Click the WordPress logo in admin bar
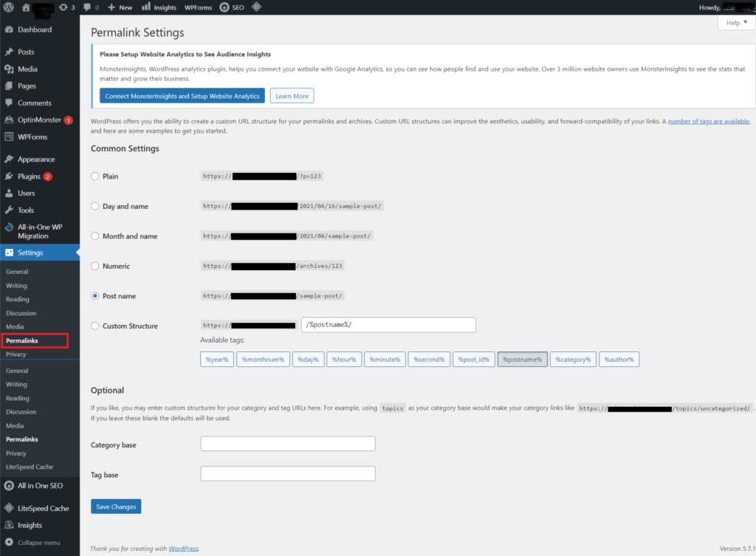756x556 pixels. click(9, 7)
